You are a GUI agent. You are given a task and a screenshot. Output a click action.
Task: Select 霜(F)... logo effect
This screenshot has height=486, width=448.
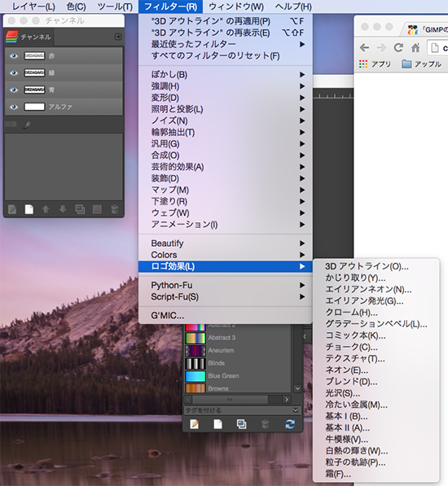(376, 474)
